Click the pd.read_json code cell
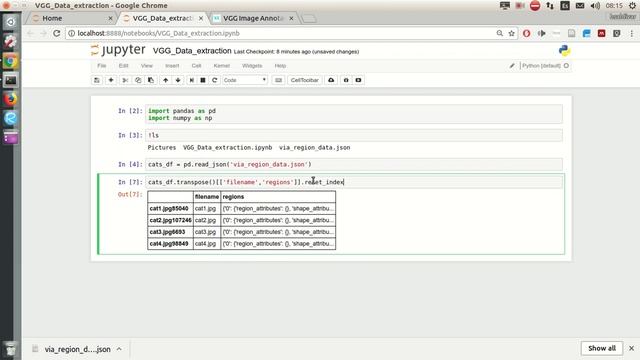 354,164
